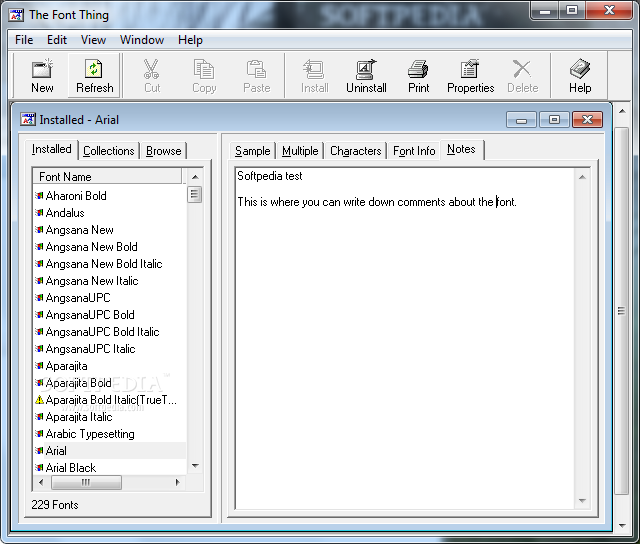
Task: Minimize the Installed - Arial child window
Action: pos(521,120)
